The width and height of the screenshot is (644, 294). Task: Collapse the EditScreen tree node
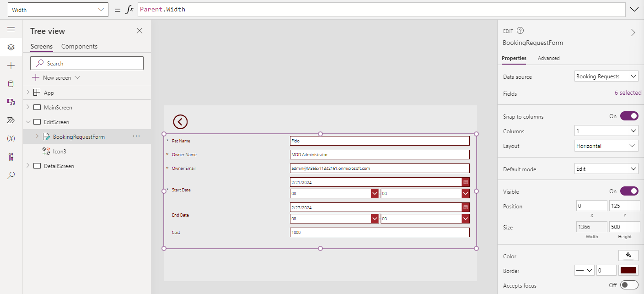[28, 122]
